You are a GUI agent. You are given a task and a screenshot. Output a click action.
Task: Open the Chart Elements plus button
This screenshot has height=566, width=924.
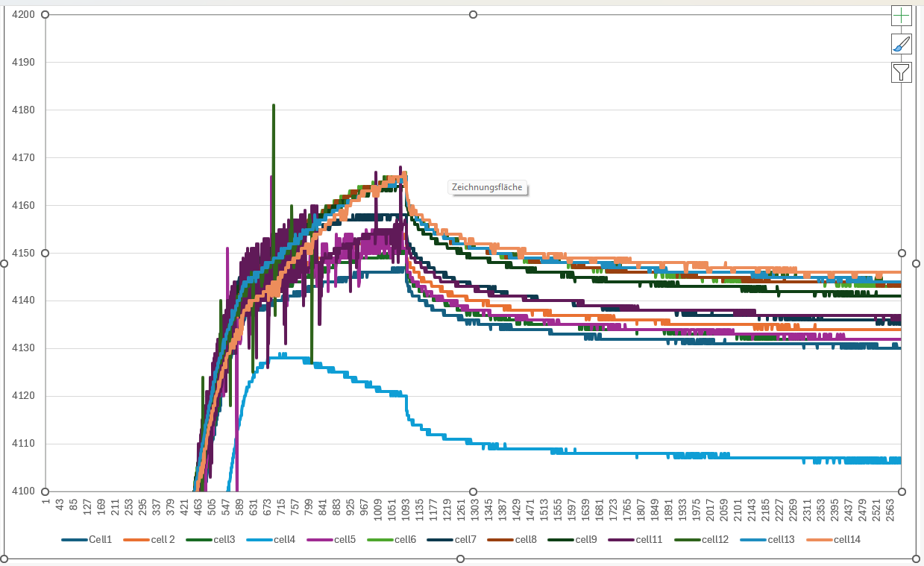coord(902,16)
